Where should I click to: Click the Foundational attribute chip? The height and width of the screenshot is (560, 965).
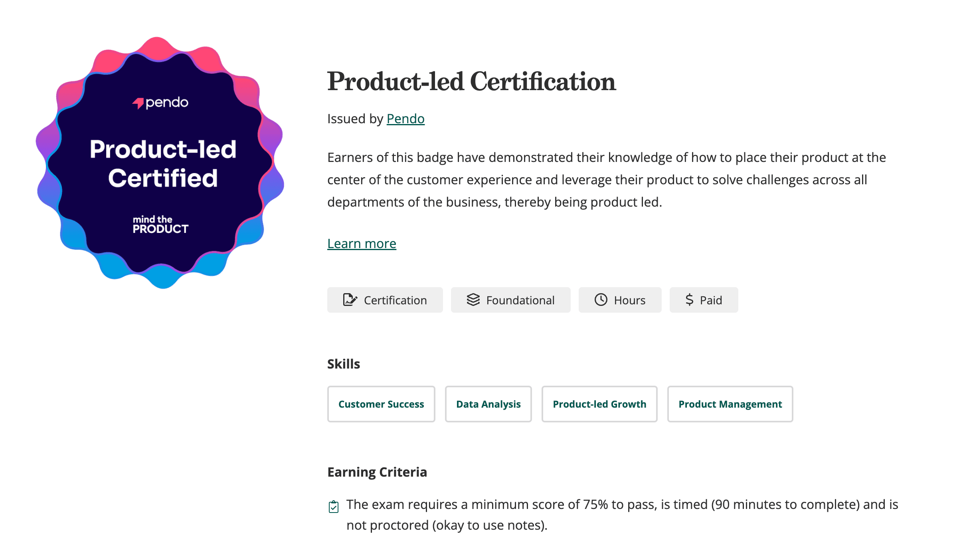[510, 300]
